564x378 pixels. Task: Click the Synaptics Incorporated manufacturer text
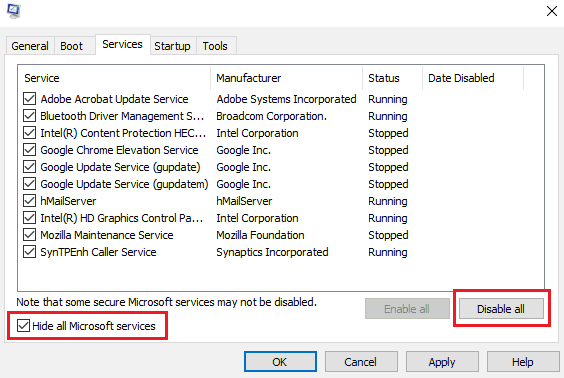click(x=272, y=252)
